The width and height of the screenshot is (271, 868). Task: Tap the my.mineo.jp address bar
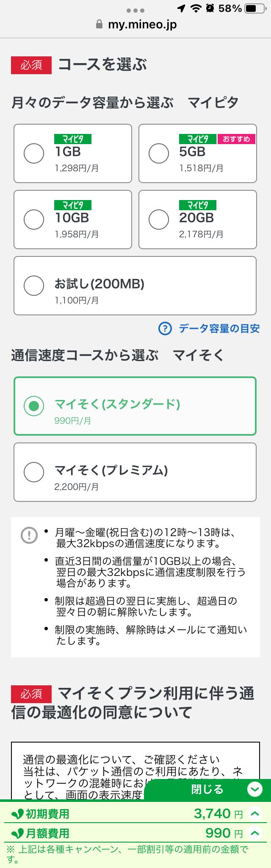pyautogui.click(x=142, y=25)
